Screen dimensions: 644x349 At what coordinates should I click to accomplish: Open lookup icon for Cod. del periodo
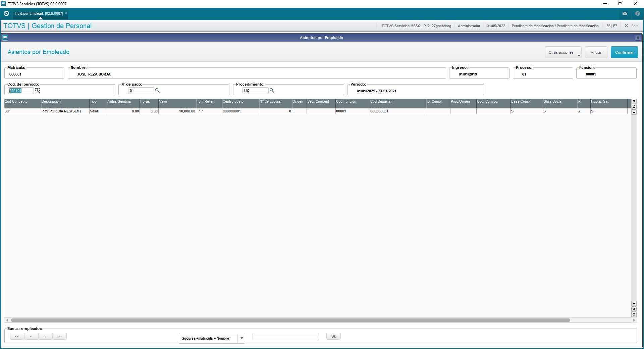(x=37, y=91)
